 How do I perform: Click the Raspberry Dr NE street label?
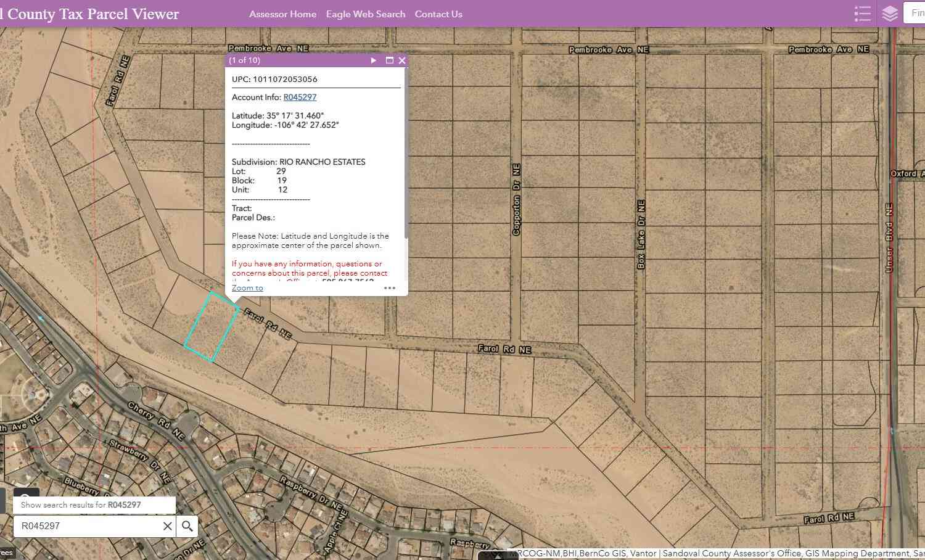pos(311,494)
